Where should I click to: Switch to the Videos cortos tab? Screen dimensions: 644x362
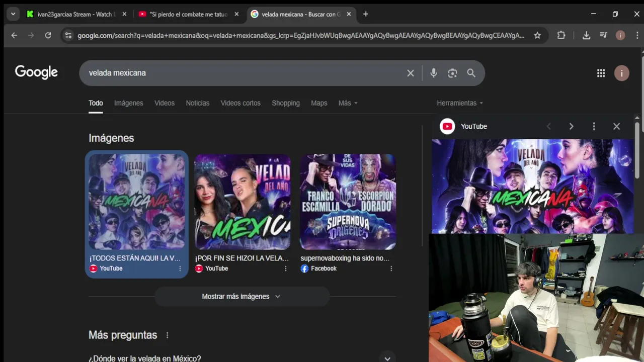point(240,103)
